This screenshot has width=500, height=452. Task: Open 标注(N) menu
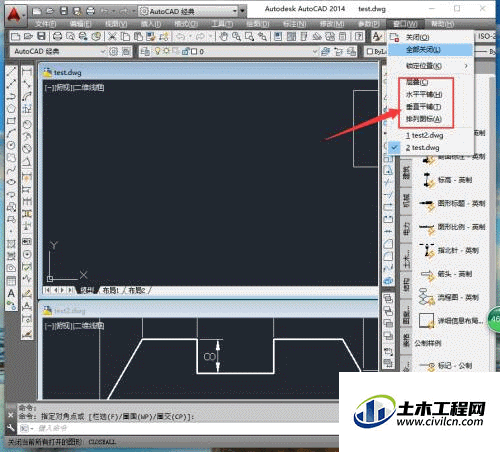click(x=294, y=24)
